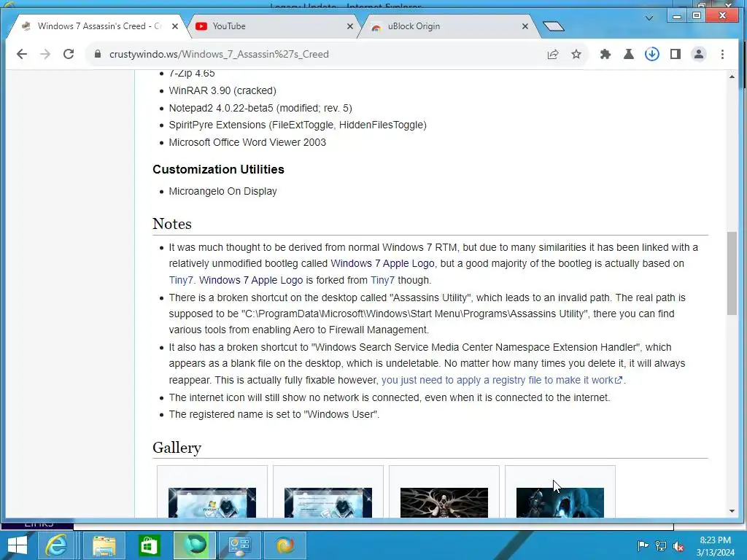Viewport: 747px width, 560px height.
Task: Open the registry file fix link
Action: point(502,380)
